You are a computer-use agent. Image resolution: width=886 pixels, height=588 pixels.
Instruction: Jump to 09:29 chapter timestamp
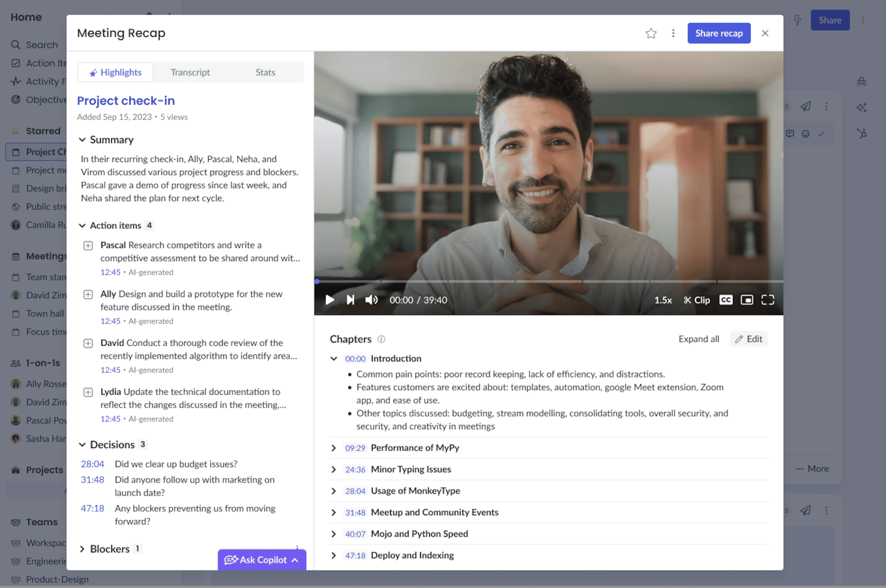(355, 448)
